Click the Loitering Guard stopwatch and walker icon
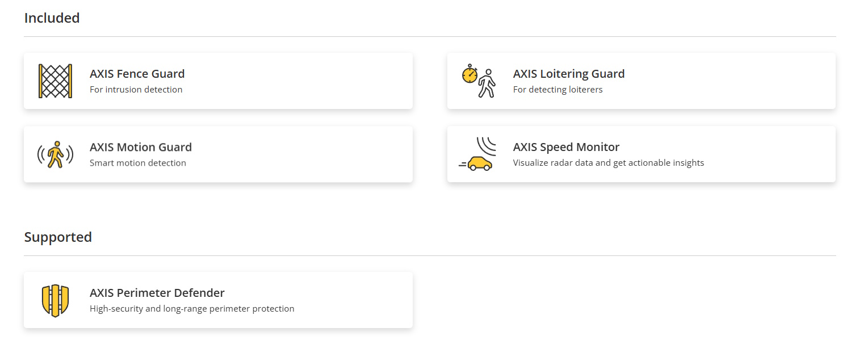868x361 pixels. (479, 81)
